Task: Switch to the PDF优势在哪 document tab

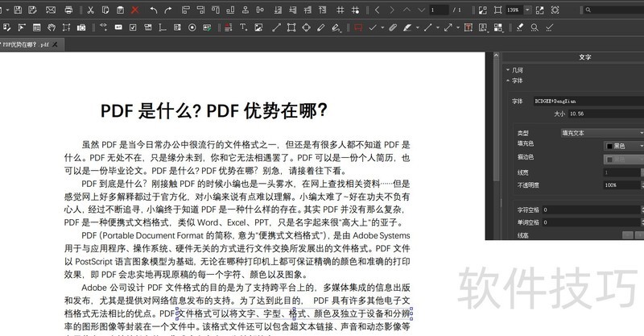Action: pos(27,44)
